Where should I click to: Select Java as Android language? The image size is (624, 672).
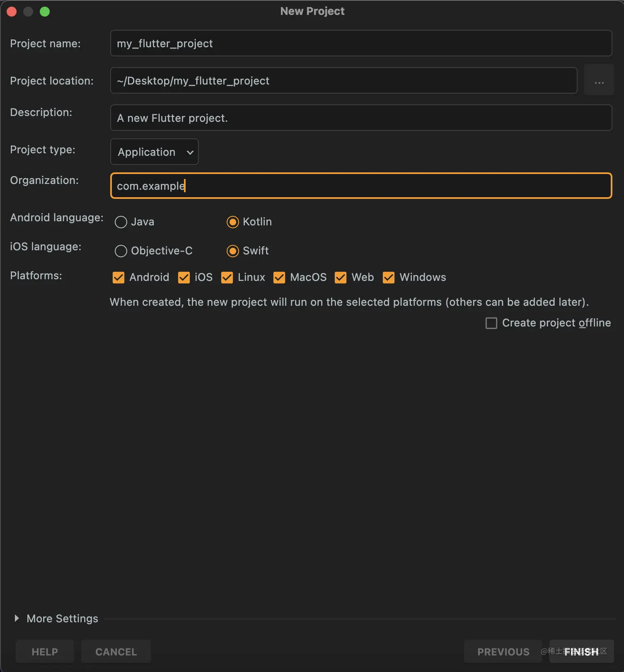tap(121, 222)
